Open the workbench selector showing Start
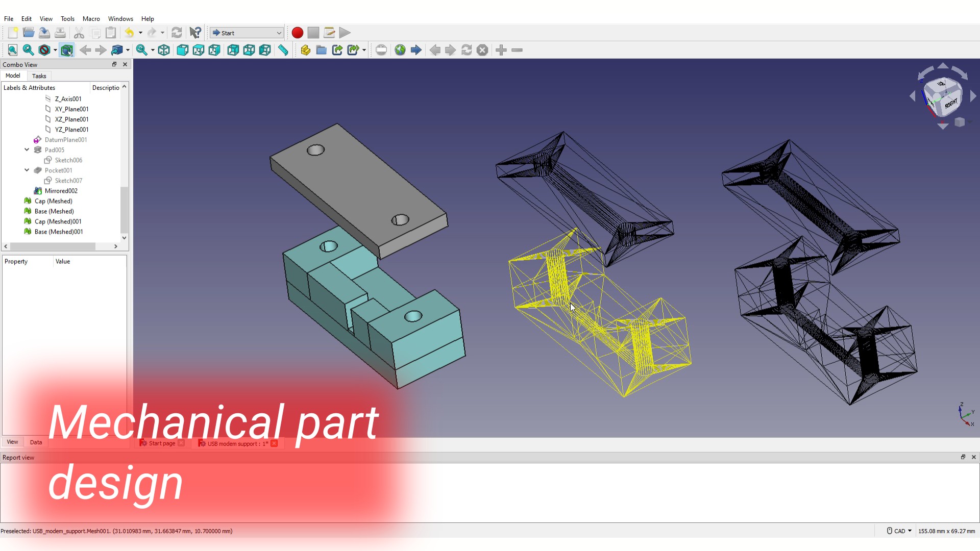The image size is (980, 551). [247, 33]
